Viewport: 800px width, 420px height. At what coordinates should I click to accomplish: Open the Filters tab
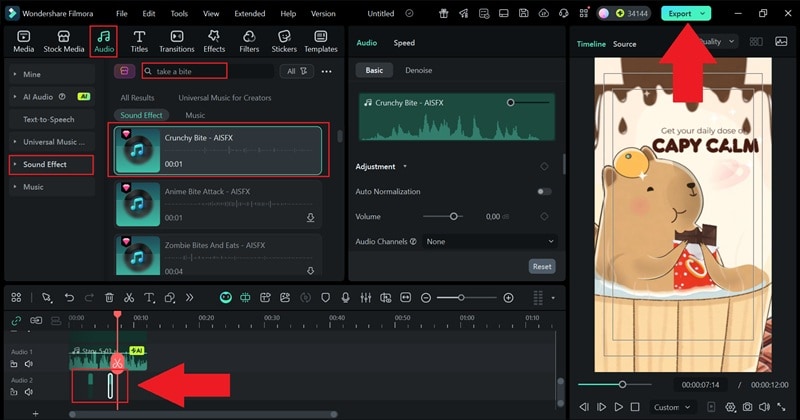point(249,41)
